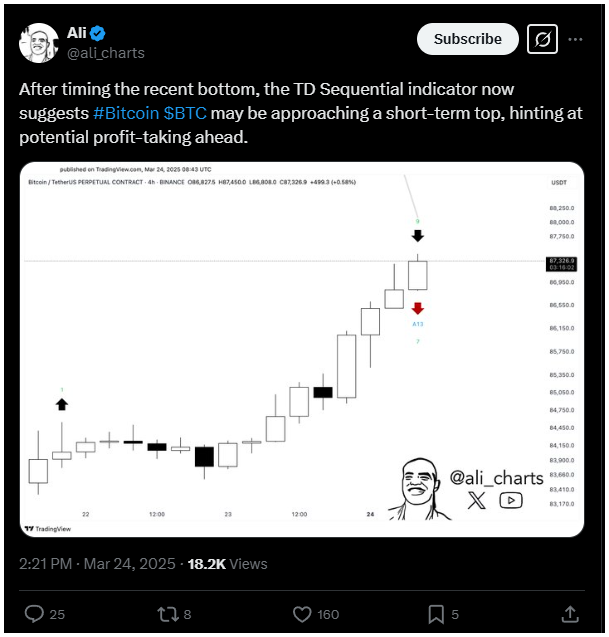Click Ali's profile avatar picture

coord(39,43)
